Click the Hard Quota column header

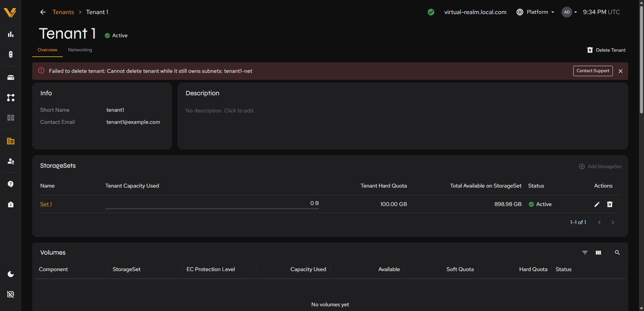533,269
